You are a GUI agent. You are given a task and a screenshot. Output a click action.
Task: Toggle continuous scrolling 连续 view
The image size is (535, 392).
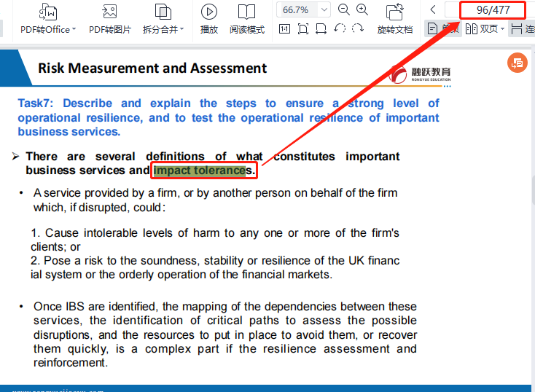522,29
